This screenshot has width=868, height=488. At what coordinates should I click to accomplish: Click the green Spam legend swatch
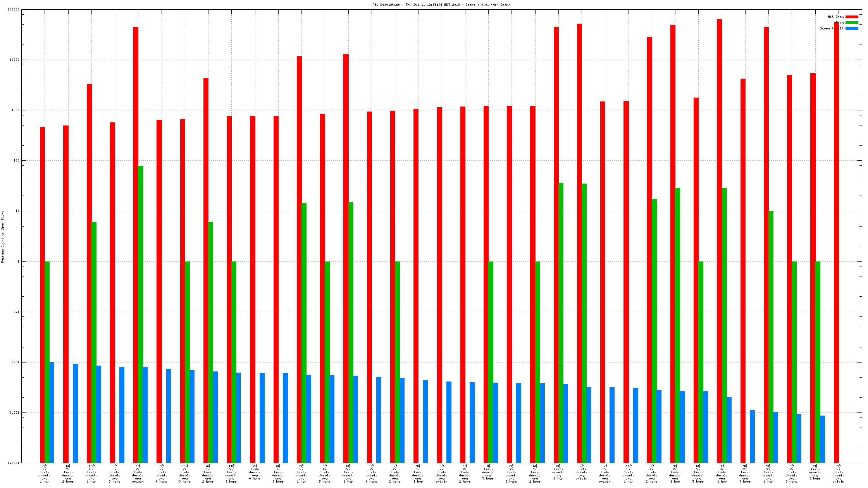(x=852, y=22)
